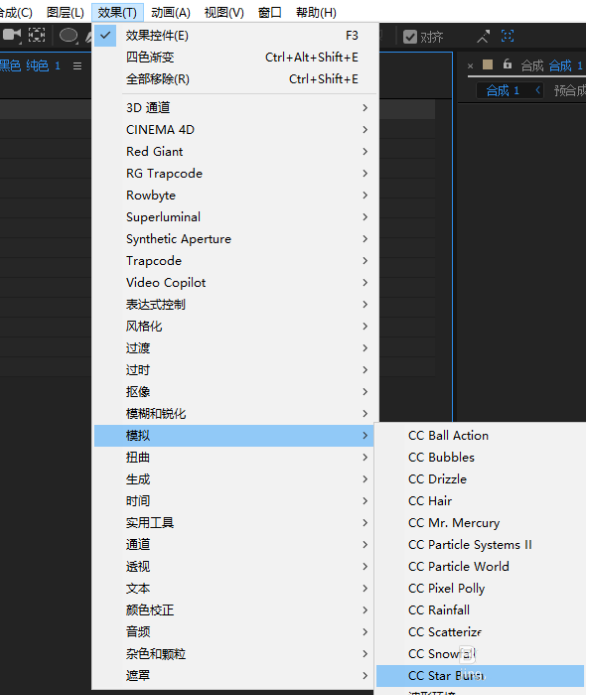
Task: Choose 四色渐变 from the effect menu
Action: 235,57
